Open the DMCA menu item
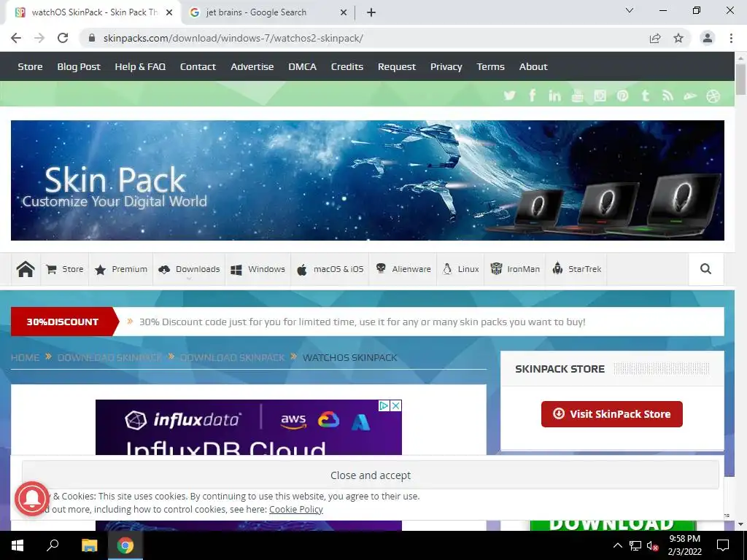Viewport: 747px width, 560px height. 302,66
